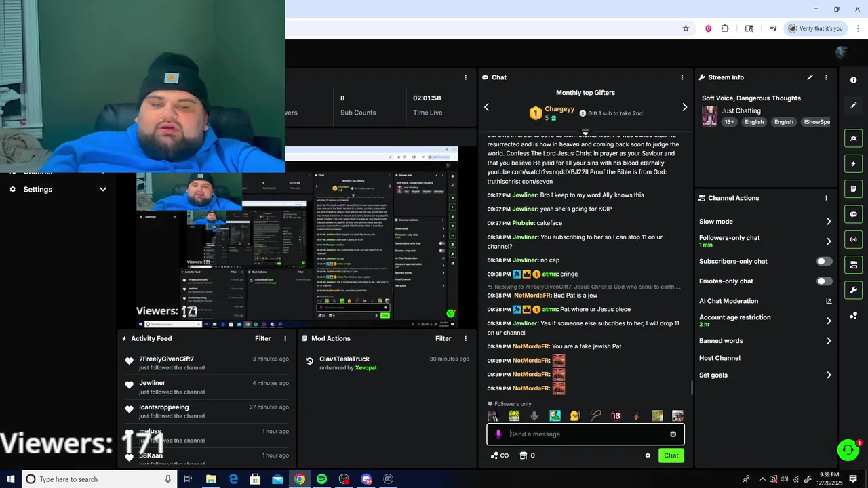
Task: Toggle Emotes-only chat switch
Action: [824, 281]
